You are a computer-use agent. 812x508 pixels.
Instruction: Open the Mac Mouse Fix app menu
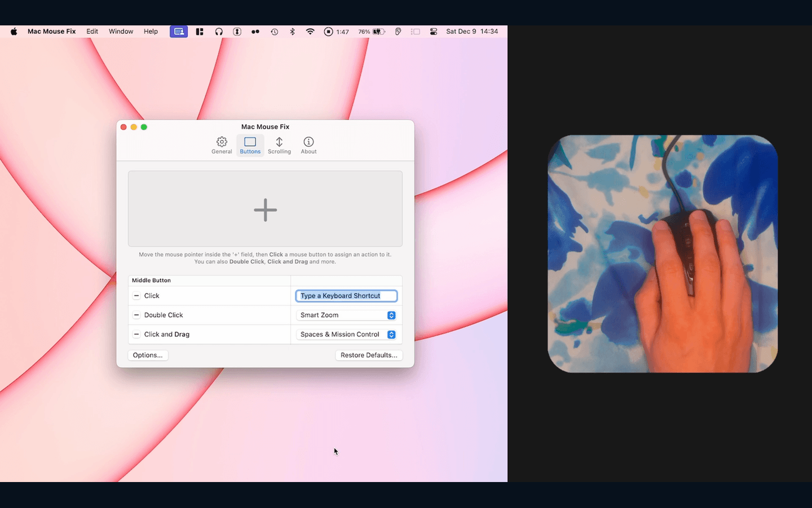(51, 32)
